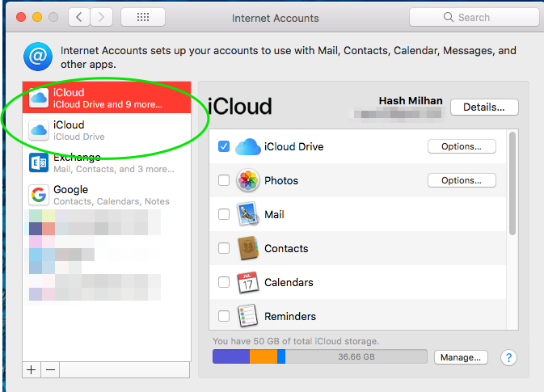Click the Photos pinwheel icon

[x=247, y=180]
